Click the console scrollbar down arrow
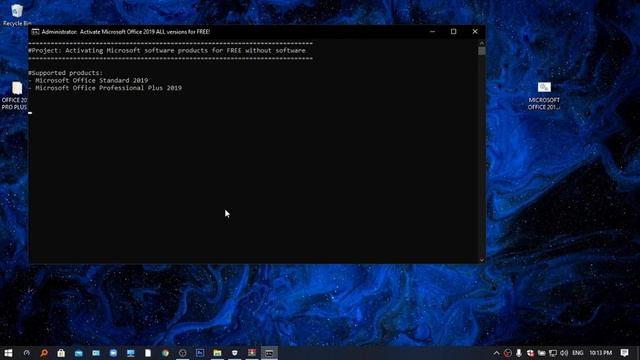Screen dimensions: 640x360 pyautogui.click(x=482, y=260)
